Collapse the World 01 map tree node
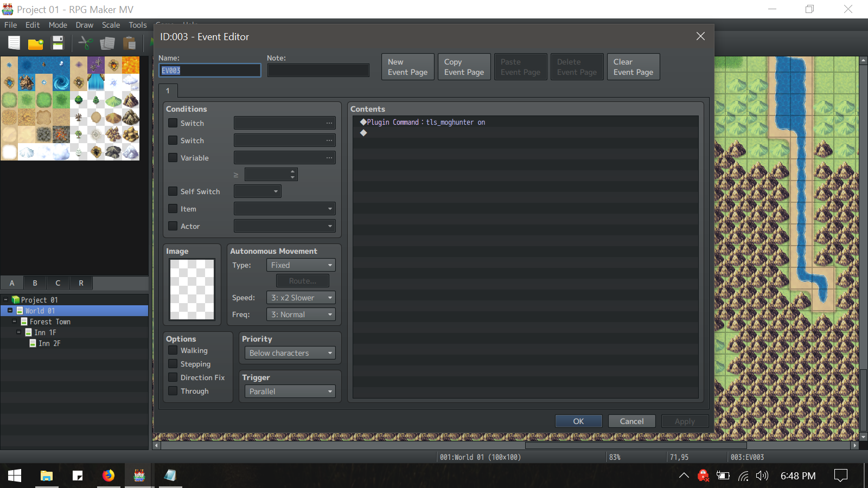 click(10, 311)
